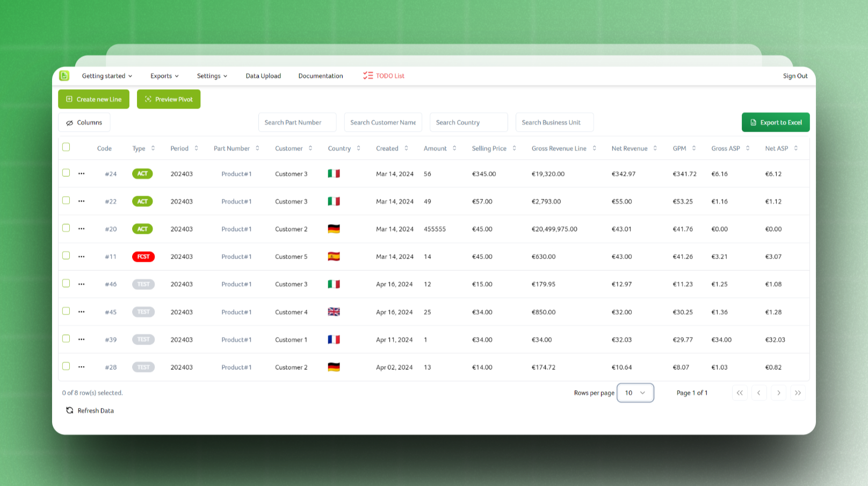Focus the Search Part Number field

point(298,123)
